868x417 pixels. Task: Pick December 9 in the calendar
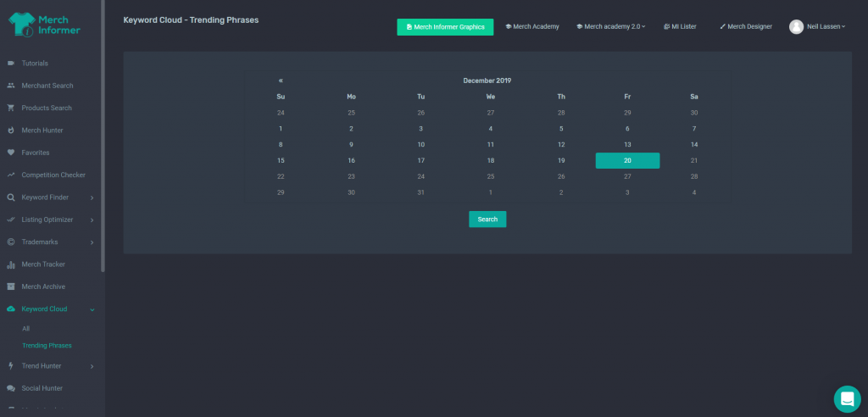[x=351, y=145]
